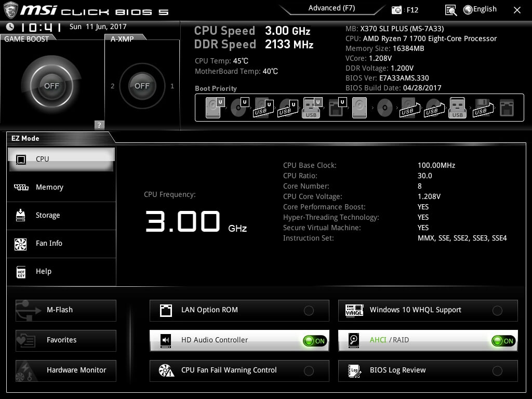Open the M-Flash utility

coord(65,310)
